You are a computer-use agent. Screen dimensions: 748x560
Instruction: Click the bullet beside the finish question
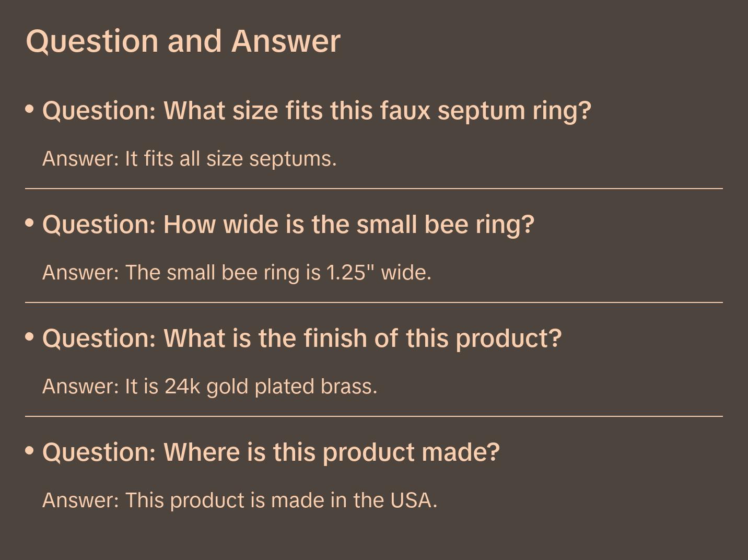click(x=30, y=337)
